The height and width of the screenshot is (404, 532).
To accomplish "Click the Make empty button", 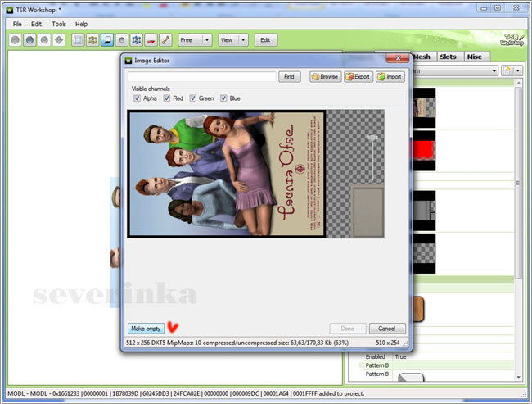I will 147,328.
